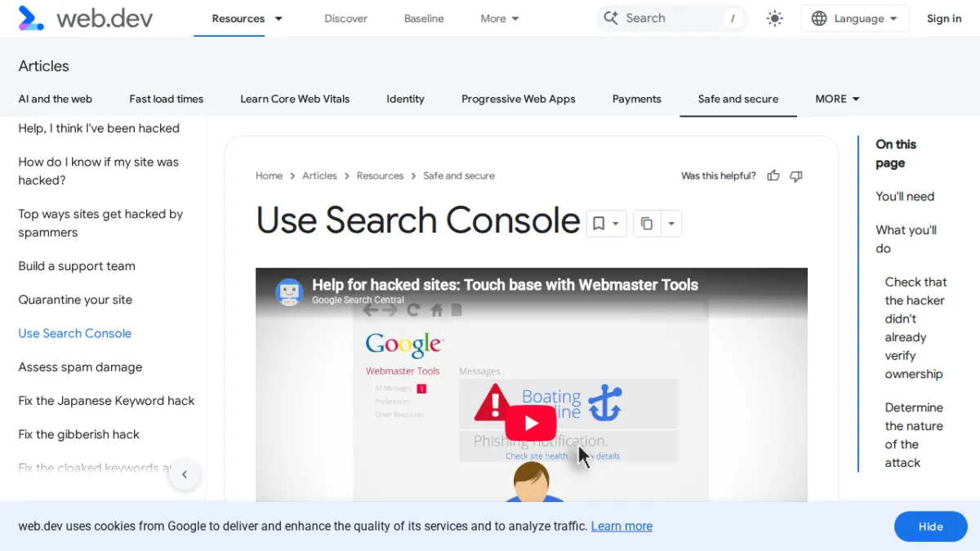Toggle the light/dark theme sun icon
The image size is (980, 551).
tap(775, 18)
